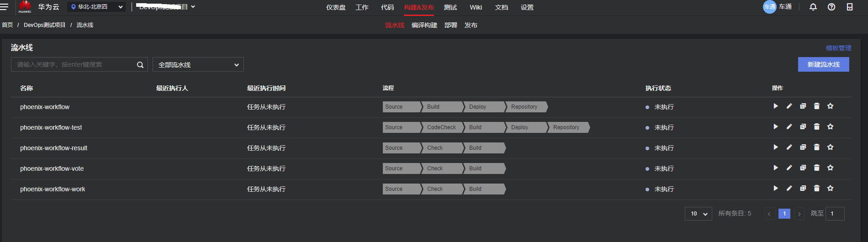Run the phoenix-workflow-work pipeline

(775, 188)
